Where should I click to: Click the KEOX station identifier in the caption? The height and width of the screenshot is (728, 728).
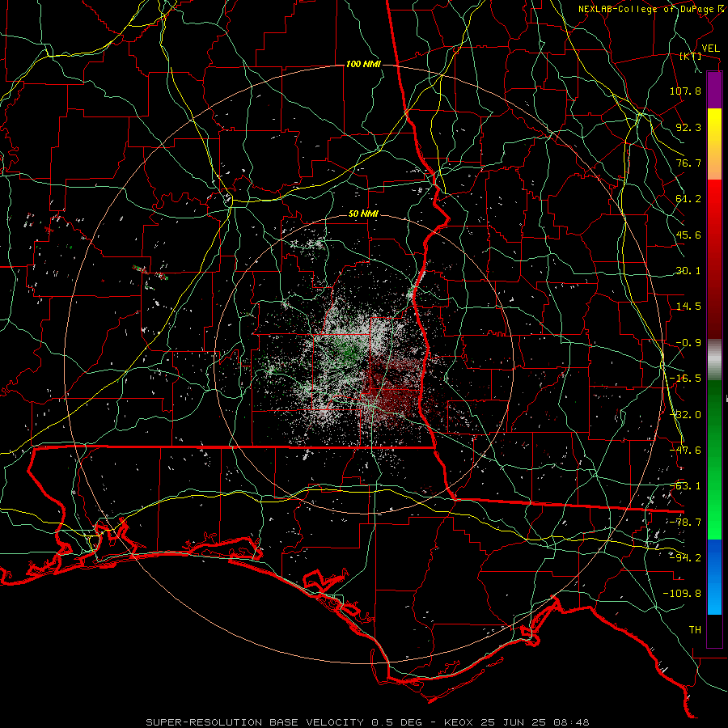(x=459, y=722)
